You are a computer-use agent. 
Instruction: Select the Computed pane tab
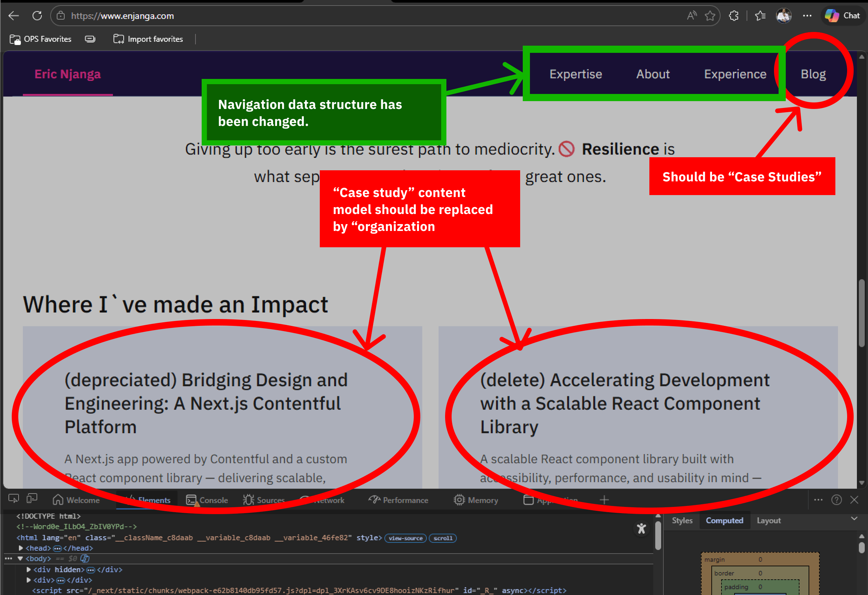(724, 520)
